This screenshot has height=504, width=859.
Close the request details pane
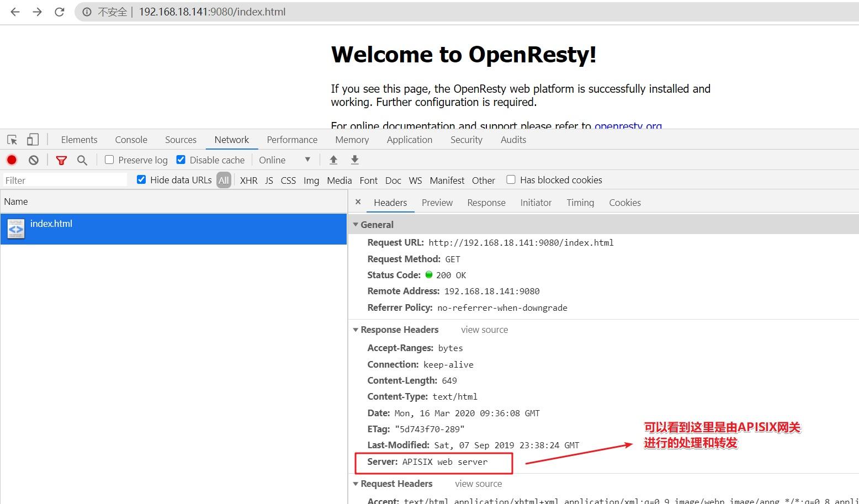click(358, 202)
